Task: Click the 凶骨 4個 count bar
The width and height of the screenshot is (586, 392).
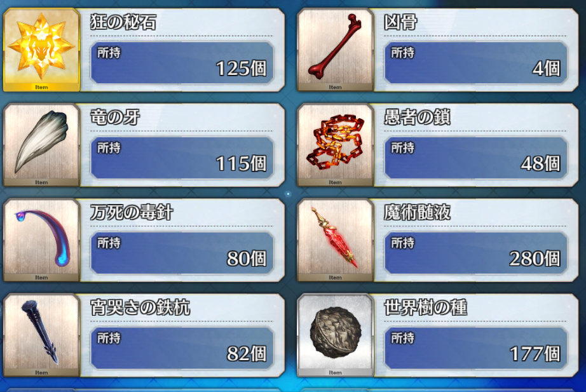Action: click(x=476, y=63)
